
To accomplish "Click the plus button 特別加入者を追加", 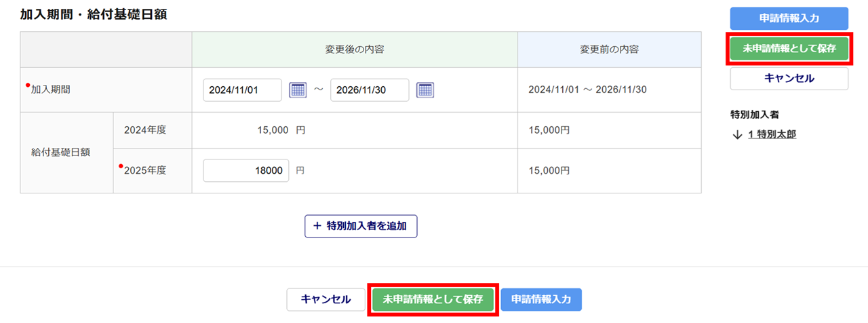I will pyautogui.click(x=361, y=226).
